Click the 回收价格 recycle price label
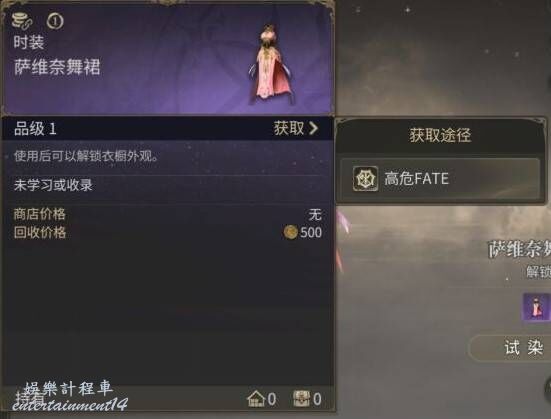Screen dimensions: 551x419 click(40, 233)
